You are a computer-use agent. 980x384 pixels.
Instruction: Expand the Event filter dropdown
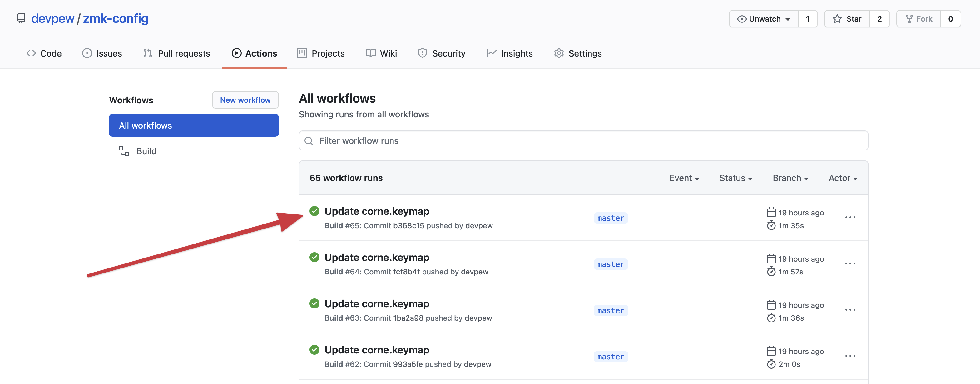pyautogui.click(x=684, y=178)
